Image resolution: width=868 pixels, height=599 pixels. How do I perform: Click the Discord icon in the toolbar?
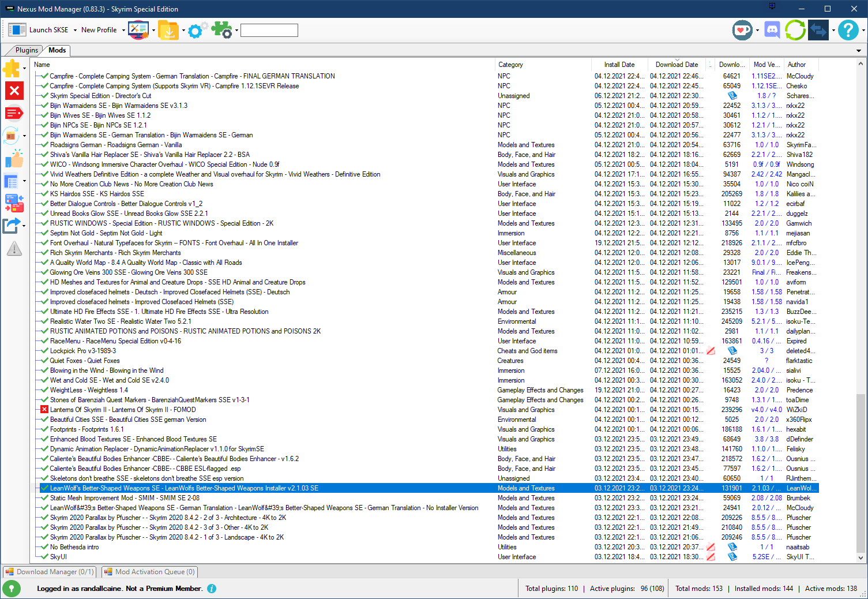point(772,30)
